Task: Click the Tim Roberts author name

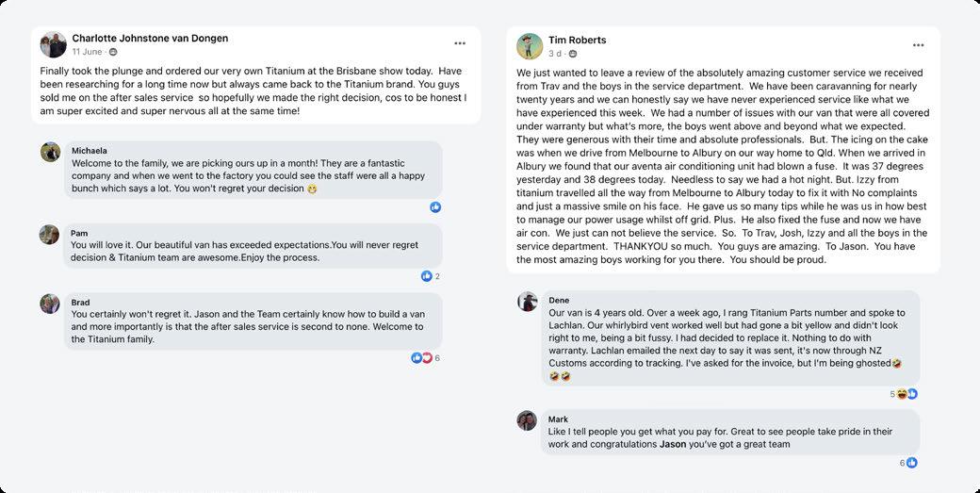Action: tap(577, 41)
